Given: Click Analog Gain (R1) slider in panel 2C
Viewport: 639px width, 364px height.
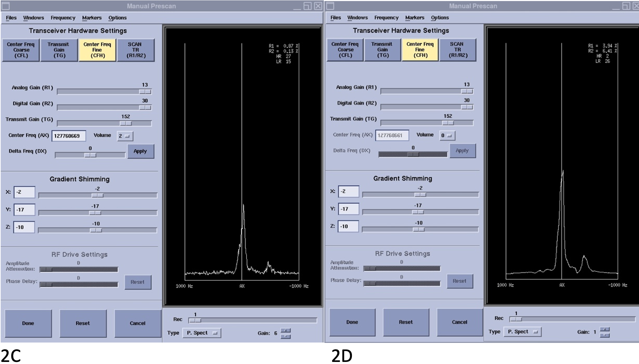Looking at the screenshot, I should (x=104, y=92).
